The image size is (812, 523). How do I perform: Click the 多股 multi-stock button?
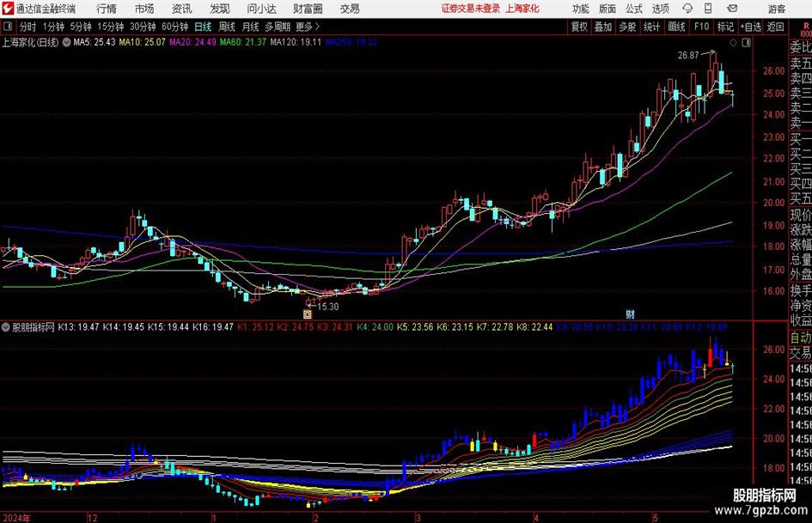click(x=627, y=27)
